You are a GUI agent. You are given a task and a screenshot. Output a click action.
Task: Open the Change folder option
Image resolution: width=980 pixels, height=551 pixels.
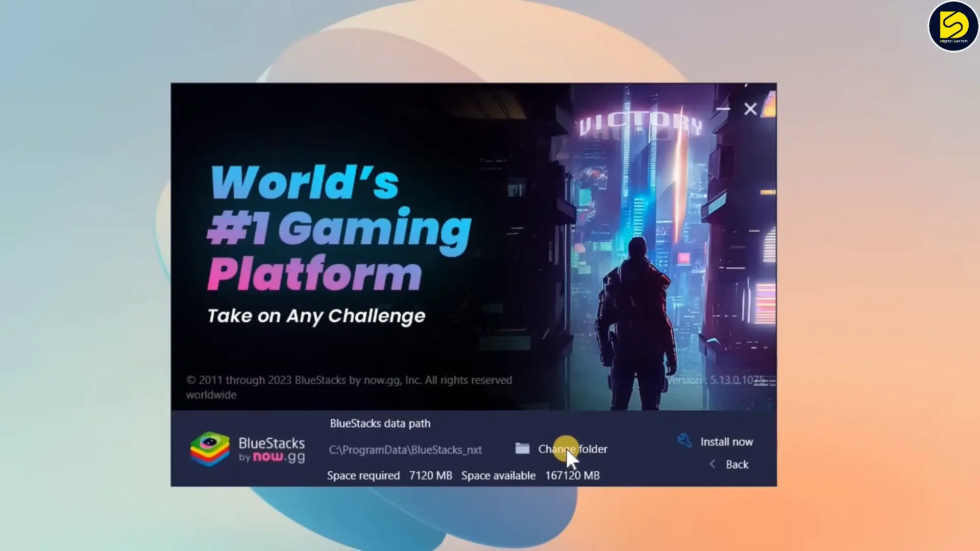coord(573,449)
